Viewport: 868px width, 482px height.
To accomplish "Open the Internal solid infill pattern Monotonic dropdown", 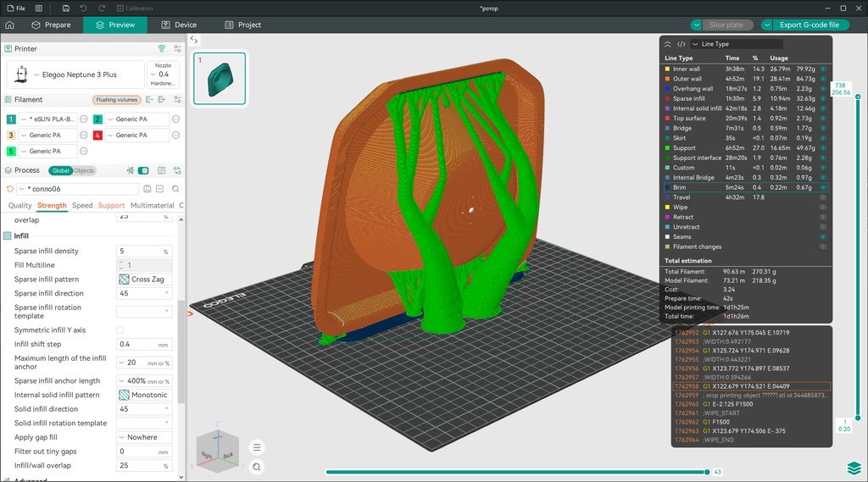I will tap(144, 395).
